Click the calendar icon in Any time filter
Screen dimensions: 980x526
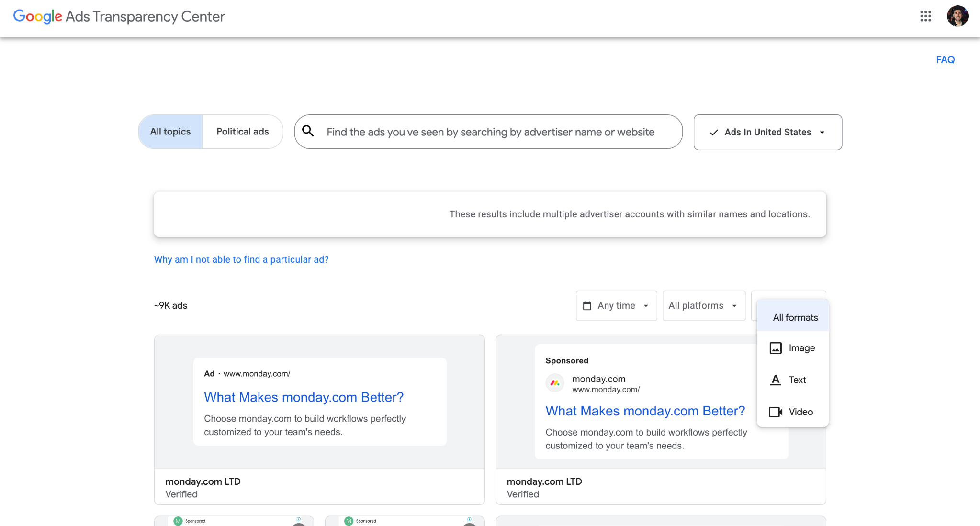tap(589, 305)
